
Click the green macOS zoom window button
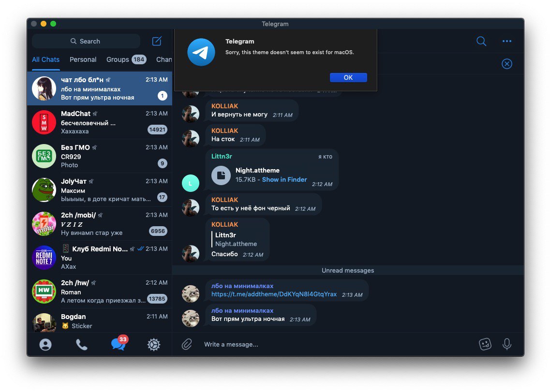coord(53,24)
